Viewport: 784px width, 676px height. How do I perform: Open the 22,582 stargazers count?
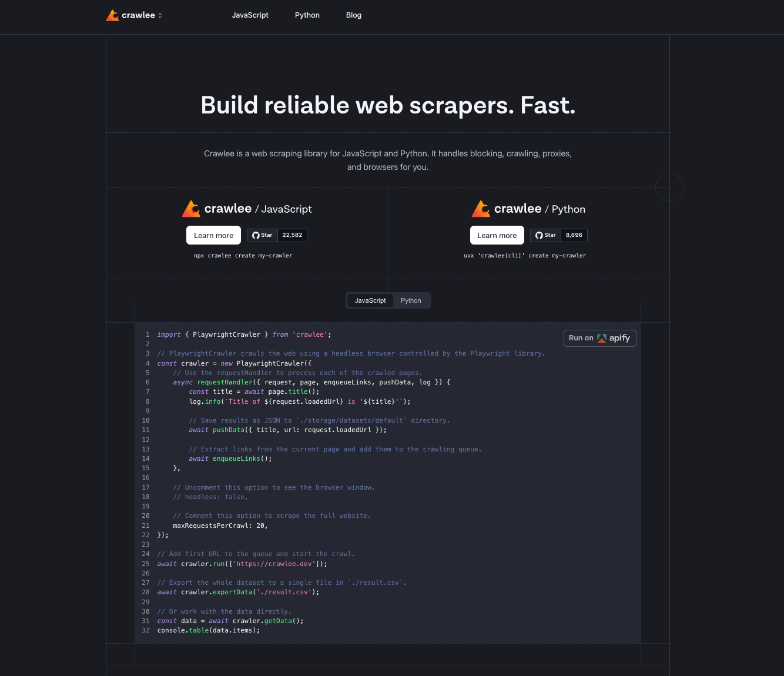(x=292, y=235)
